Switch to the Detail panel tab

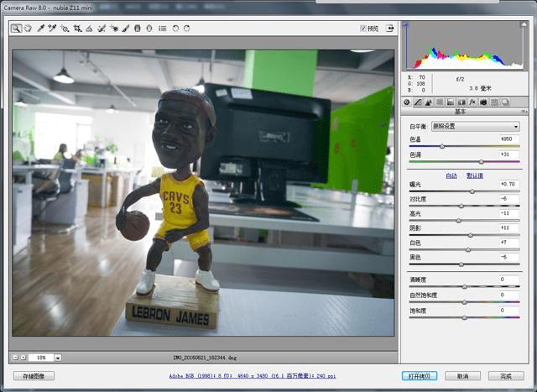(x=429, y=102)
